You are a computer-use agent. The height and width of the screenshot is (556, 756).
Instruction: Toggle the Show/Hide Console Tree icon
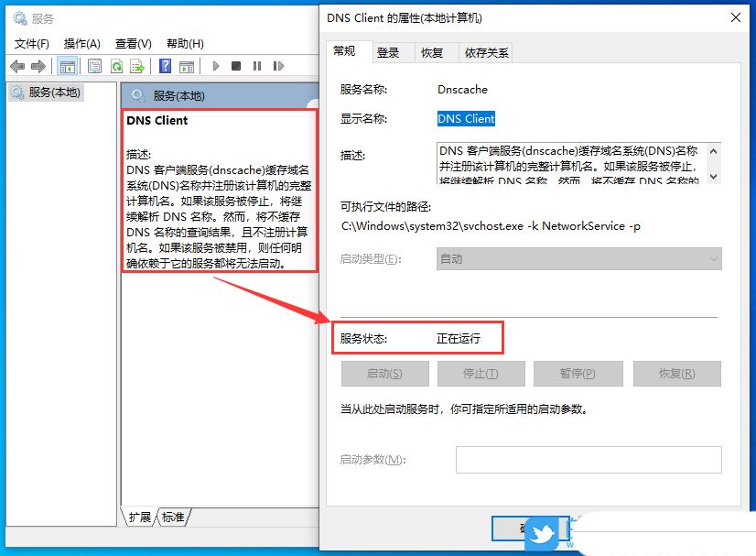tap(67, 65)
